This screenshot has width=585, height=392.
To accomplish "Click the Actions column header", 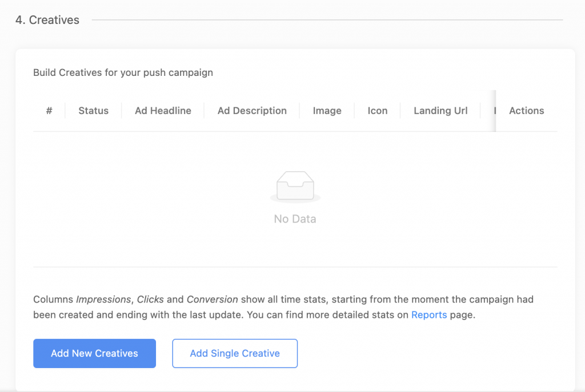I will (x=526, y=111).
